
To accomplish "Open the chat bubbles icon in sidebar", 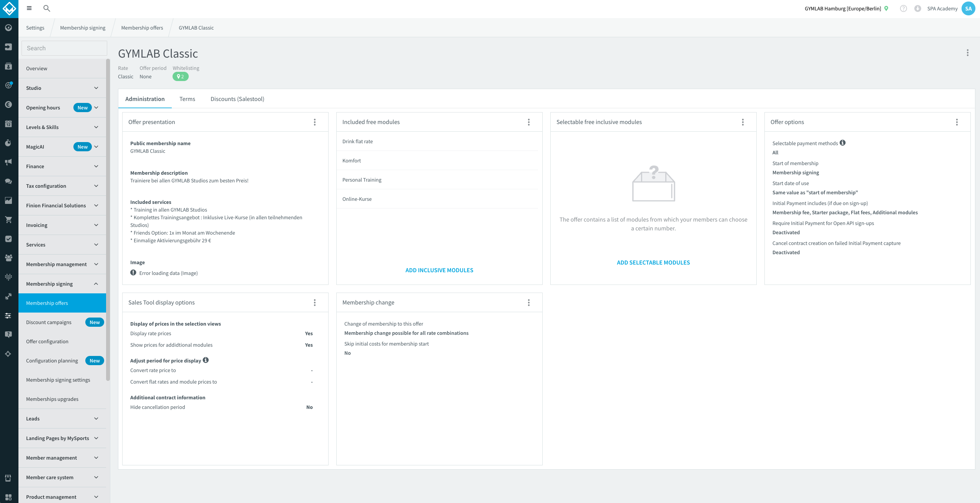I will pos(8,181).
